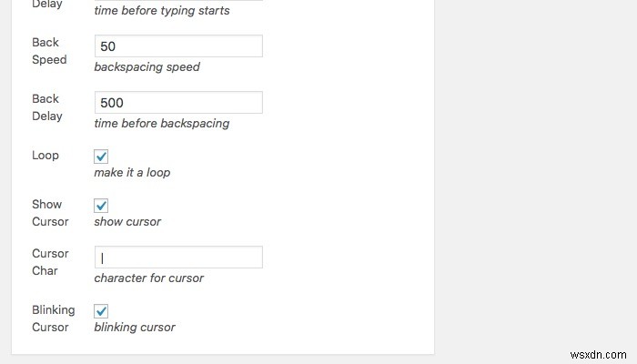This screenshot has height=364, width=637.
Task: Focus the Back Delay field containing 500
Action: tap(178, 103)
